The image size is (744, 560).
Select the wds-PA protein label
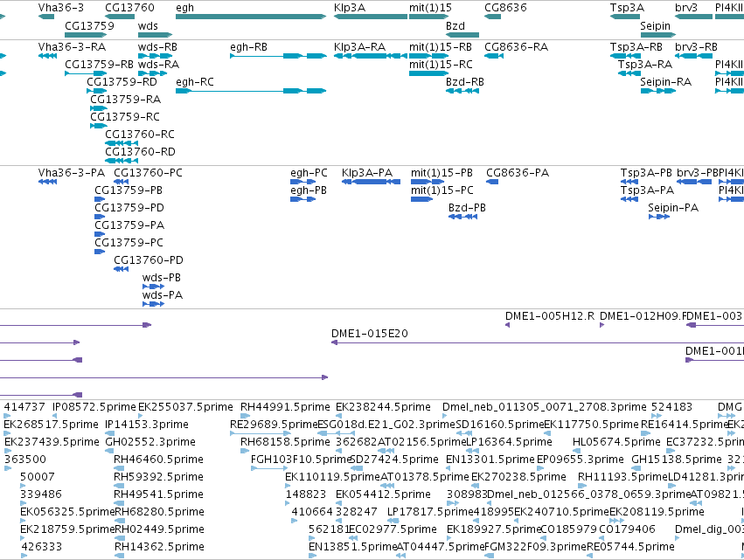tap(163, 295)
